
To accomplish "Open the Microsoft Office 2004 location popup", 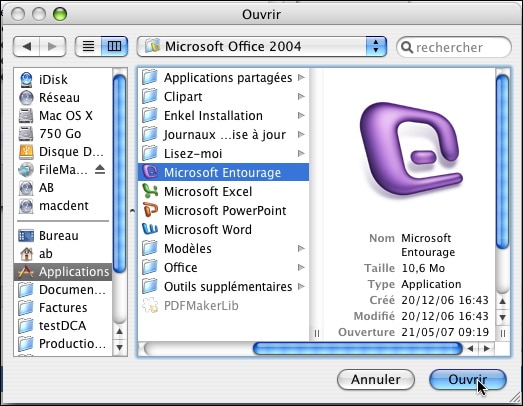I will (262, 46).
